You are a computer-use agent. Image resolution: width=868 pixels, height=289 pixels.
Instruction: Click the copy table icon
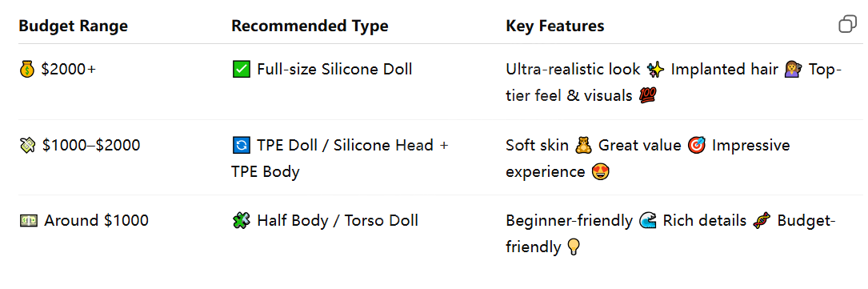coord(847,25)
